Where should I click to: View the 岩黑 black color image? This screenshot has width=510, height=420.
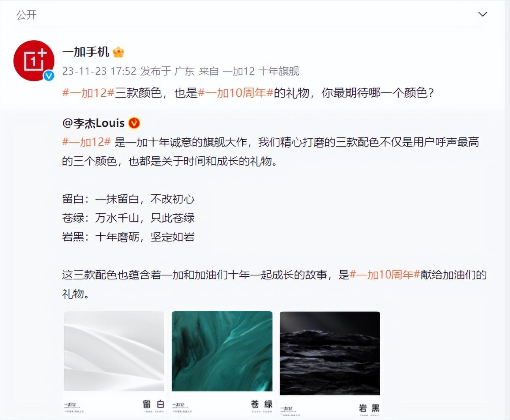[330, 353]
